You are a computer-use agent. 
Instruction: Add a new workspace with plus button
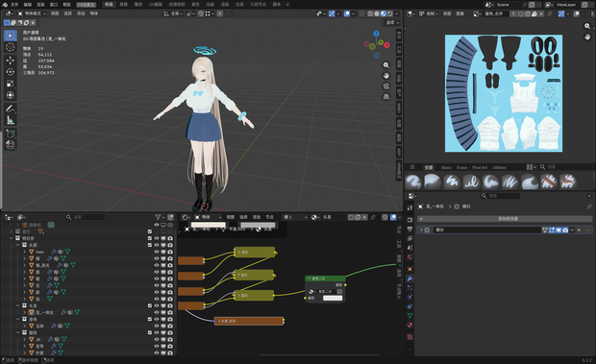(x=287, y=5)
